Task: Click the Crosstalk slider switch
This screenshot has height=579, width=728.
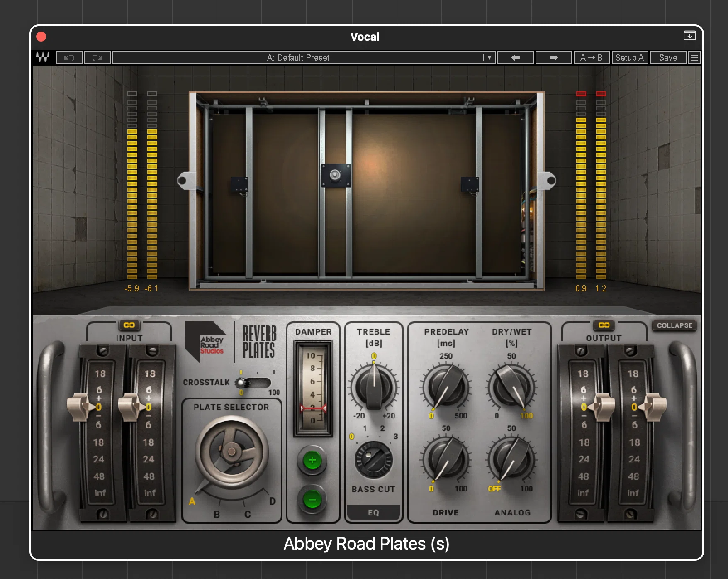Action: coord(253,382)
